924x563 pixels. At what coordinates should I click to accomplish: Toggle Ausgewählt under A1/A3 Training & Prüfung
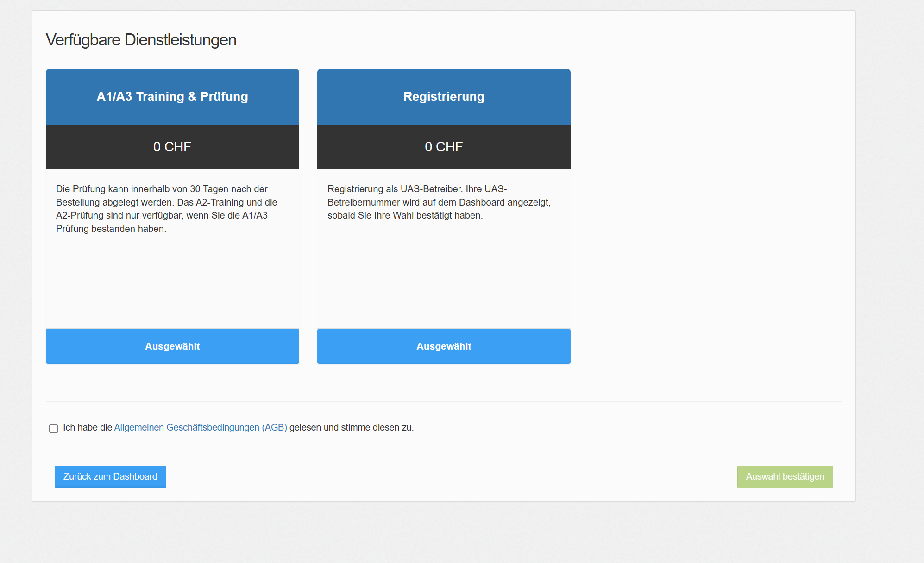click(x=172, y=346)
